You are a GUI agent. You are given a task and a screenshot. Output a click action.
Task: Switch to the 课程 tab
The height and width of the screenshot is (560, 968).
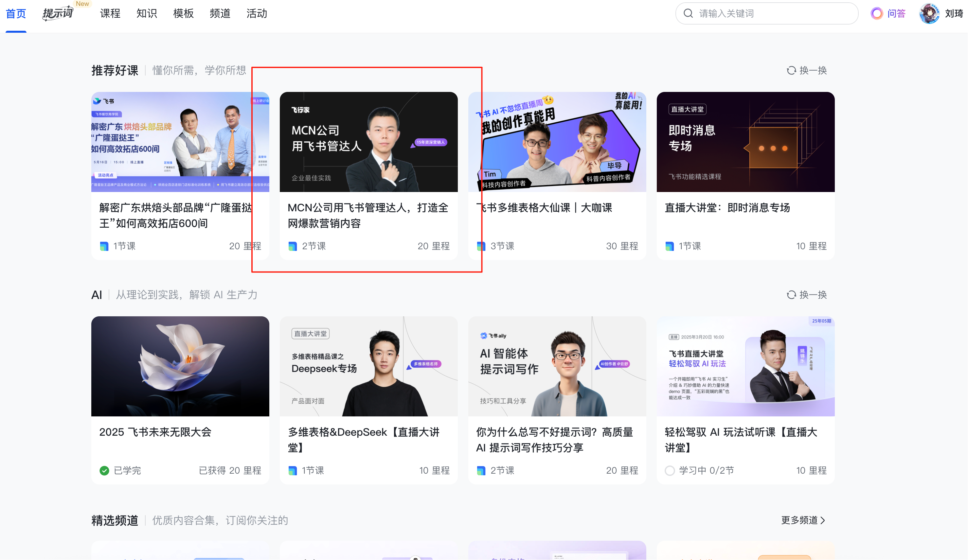click(x=110, y=14)
